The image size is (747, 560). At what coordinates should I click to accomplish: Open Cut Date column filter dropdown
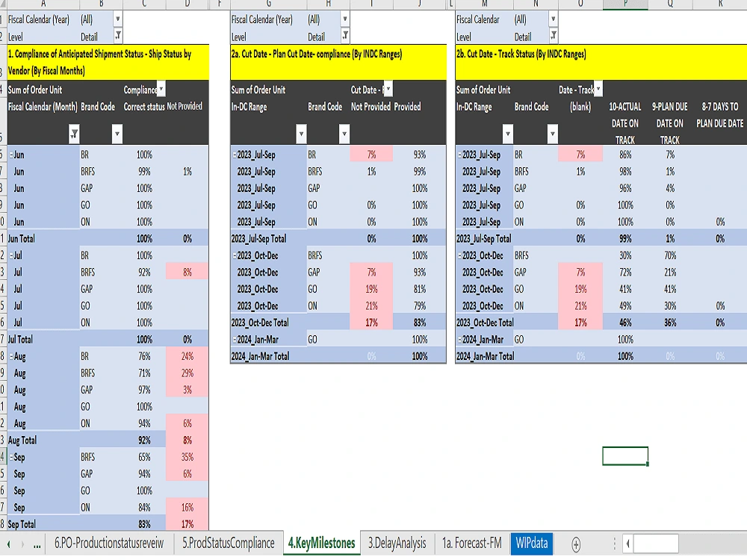tap(388, 89)
